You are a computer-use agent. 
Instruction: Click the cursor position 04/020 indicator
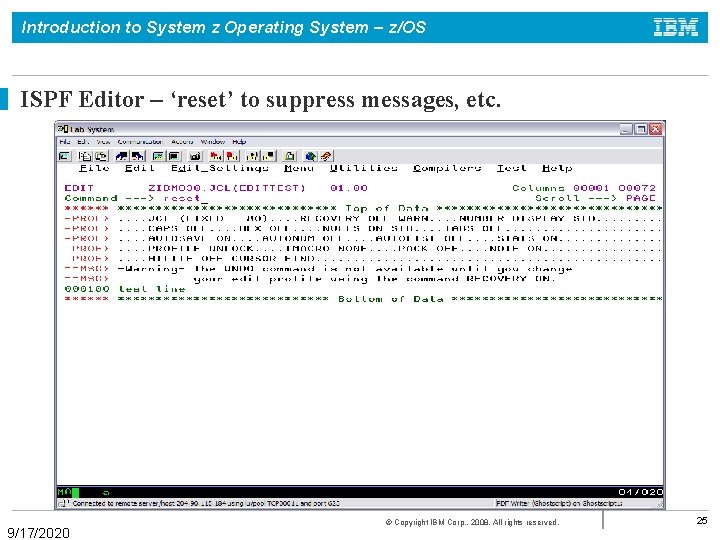[x=641, y=492]
